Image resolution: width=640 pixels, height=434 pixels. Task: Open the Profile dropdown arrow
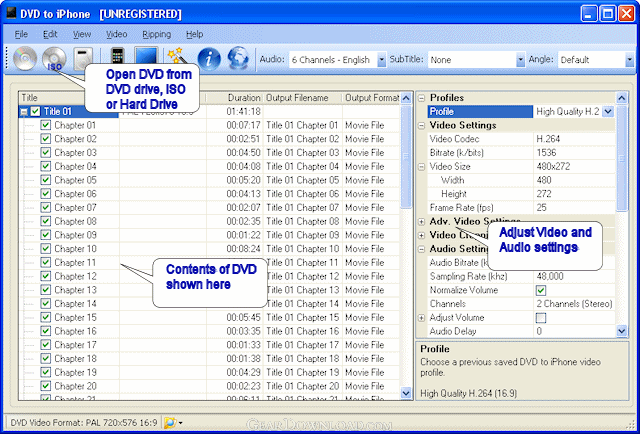click(608, 111)
